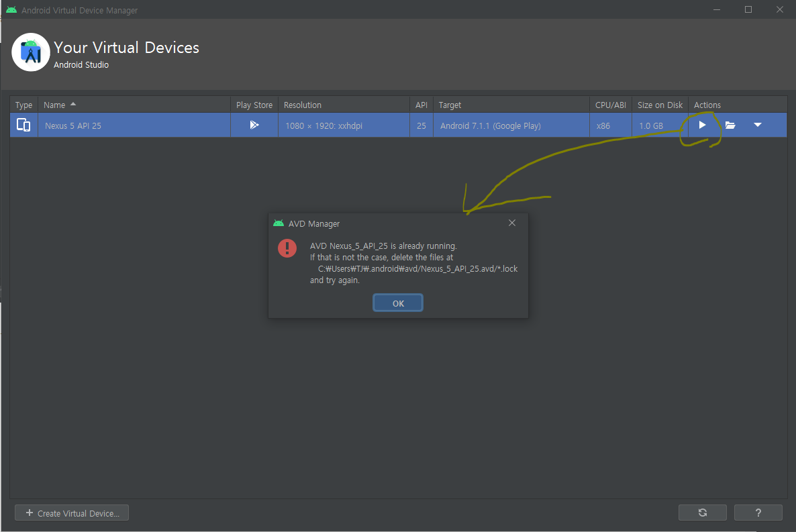Click the .lock file path text in dialog
The image size is (796, 532).
[417, 268]
